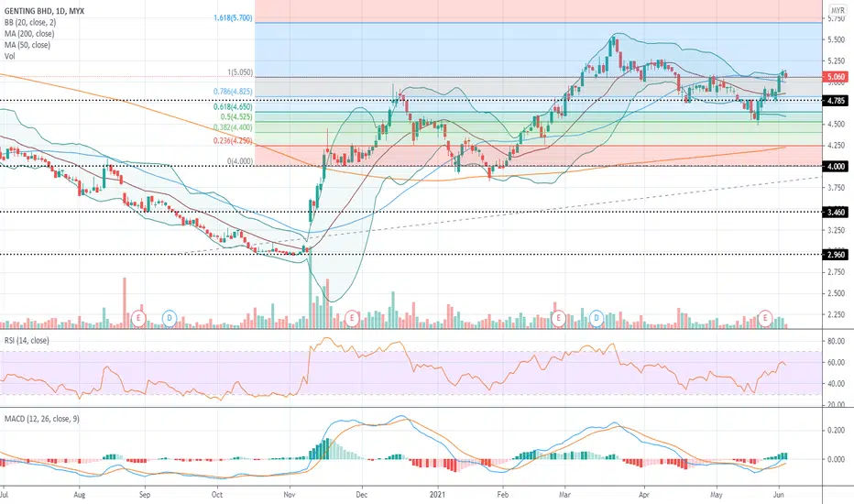The width and height of the screenshot is (854, 504).
Task: Click the Fib 1.618(5.700) level label
Action: tap(233, 18)
